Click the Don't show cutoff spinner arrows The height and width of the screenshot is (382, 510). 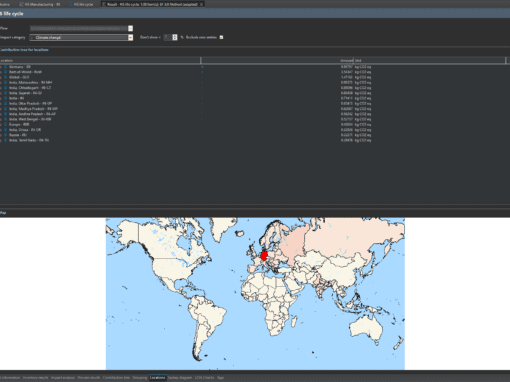coord(175,37)
